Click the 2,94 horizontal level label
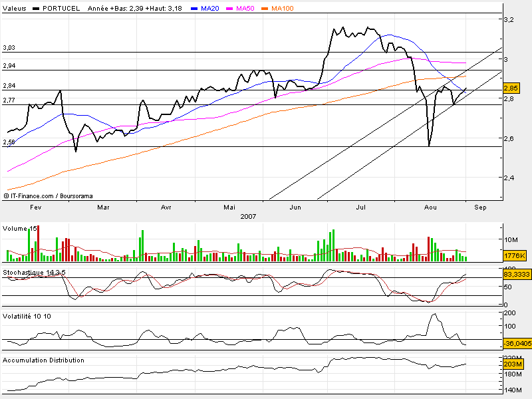Image resolution: width=532 pixels, height=399 pixels. coord(9,65)
